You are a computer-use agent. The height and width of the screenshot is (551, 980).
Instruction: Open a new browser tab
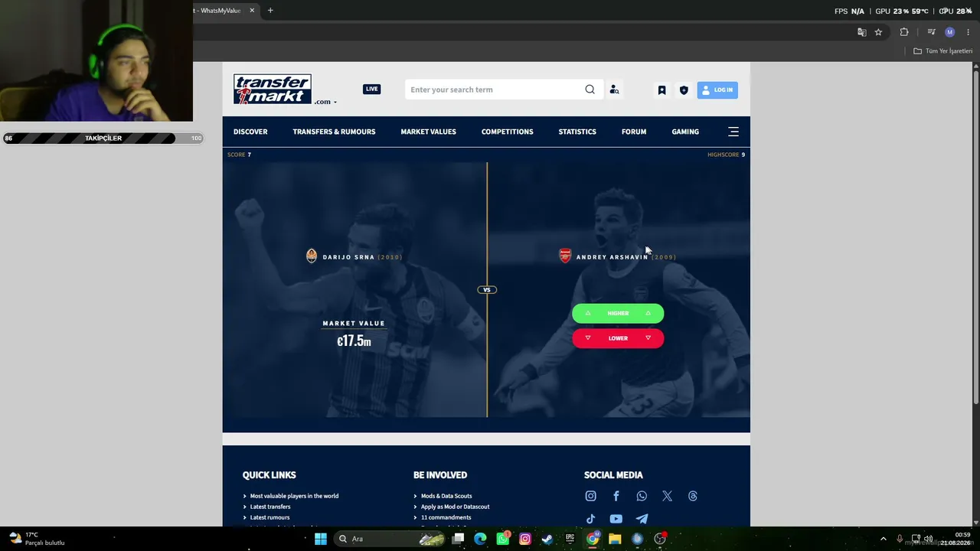point(270,11)
